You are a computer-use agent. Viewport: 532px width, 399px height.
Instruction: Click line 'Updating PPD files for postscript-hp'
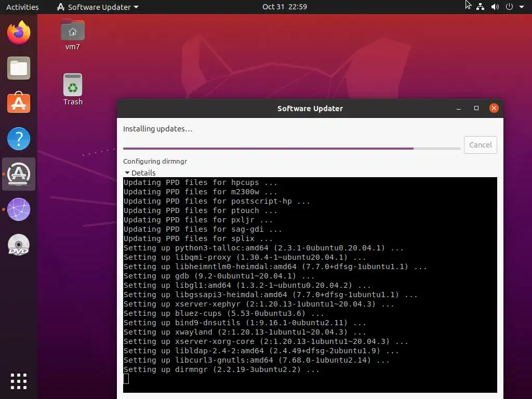[x=217, y=201]
